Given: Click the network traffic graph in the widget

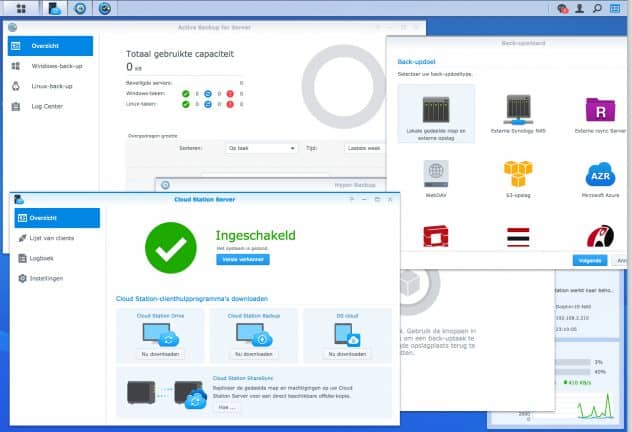Looking at the screenshot, I should pos(596,407).
